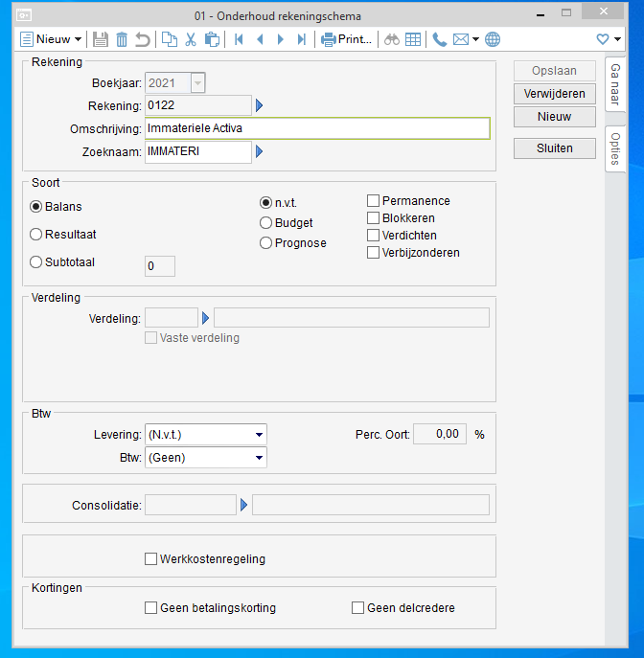The image size is (644, 658).
Task: Tick the Werkkostenregeling checkbox
Action: (150, 559)
